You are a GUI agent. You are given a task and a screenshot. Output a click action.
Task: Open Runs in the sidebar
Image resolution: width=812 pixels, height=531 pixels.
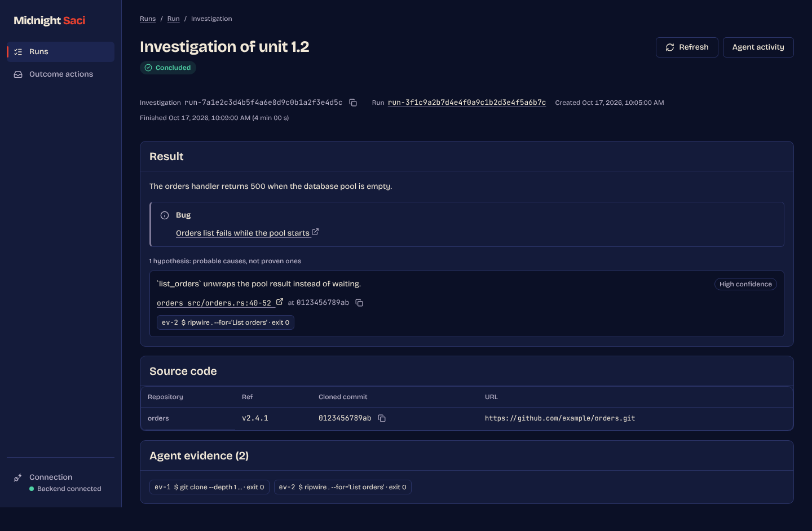[x=60, y=52]
